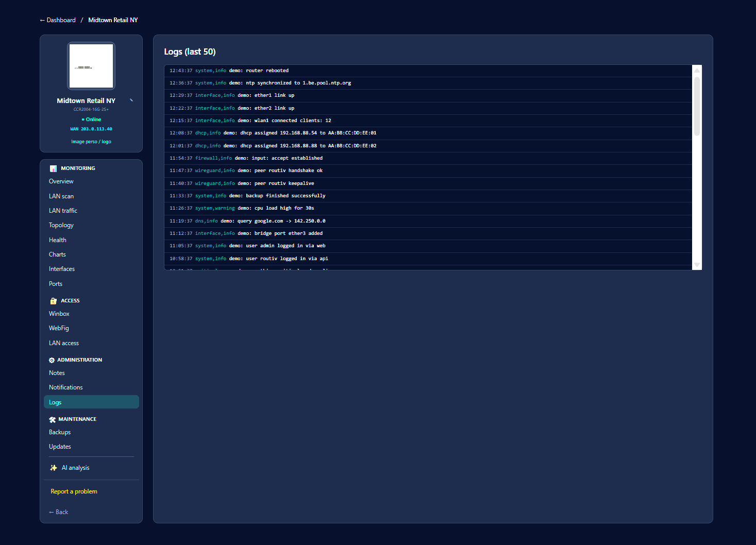Screen dimensions: 756x545
Task: Select the 'query google.com' dns entry
Action: 428,221
